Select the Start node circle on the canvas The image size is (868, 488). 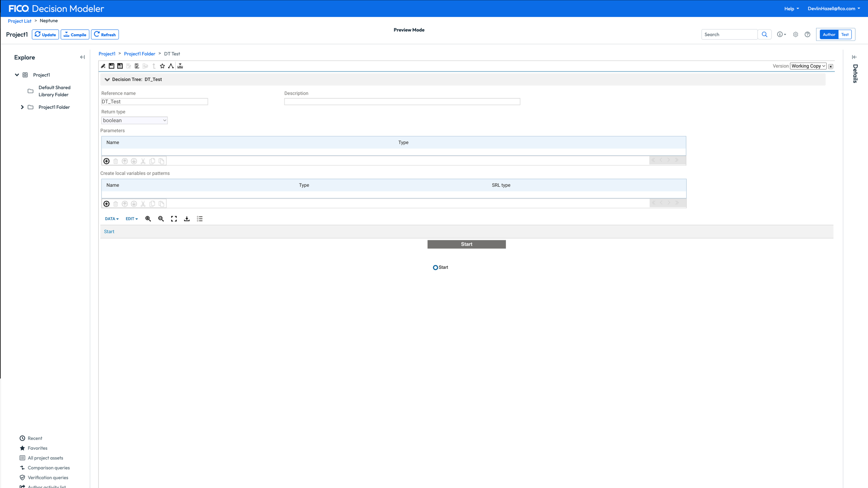435,268
